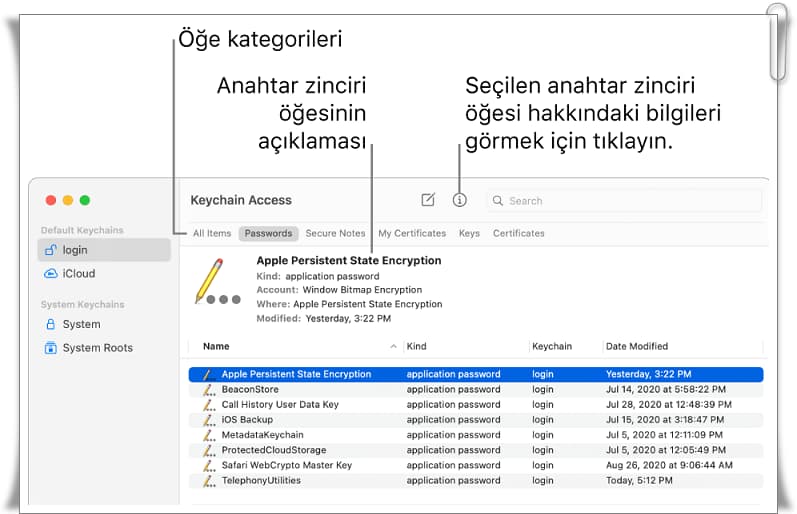Image resolution: width=797 pixels, height=514 pixels.
Task: Select the iCloud keychain cloud icon
Action: [x=51, y=274]
